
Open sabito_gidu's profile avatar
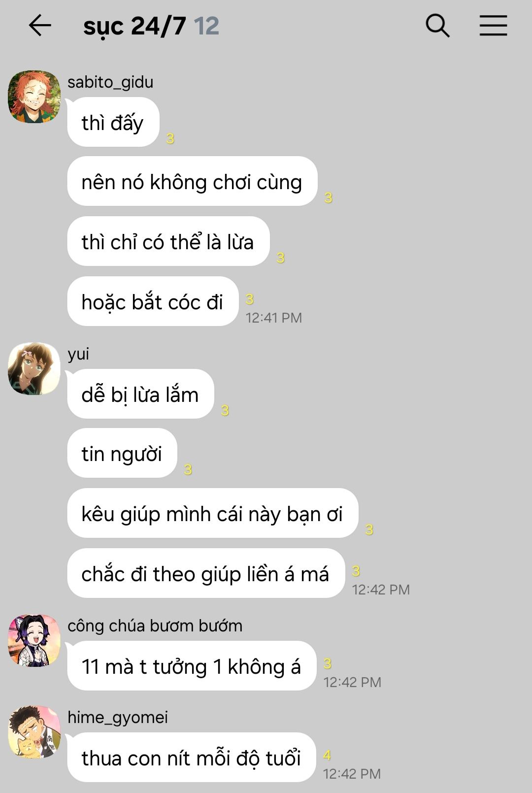pyautogui.click(x=34, y=97)
